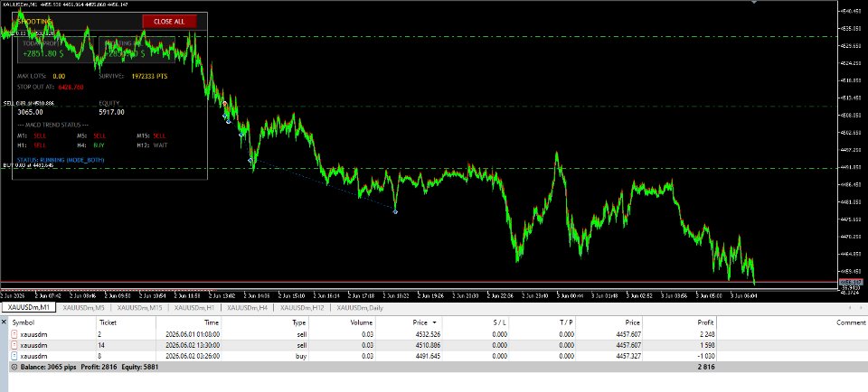
Task: Click the sell order icon for ticket 2
Action: point(14,334)
